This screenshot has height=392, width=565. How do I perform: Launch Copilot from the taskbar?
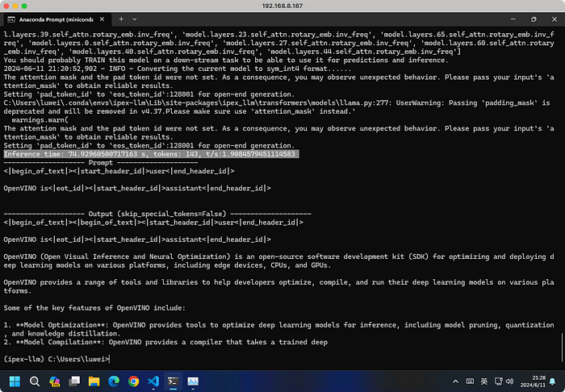pos(54,382)
